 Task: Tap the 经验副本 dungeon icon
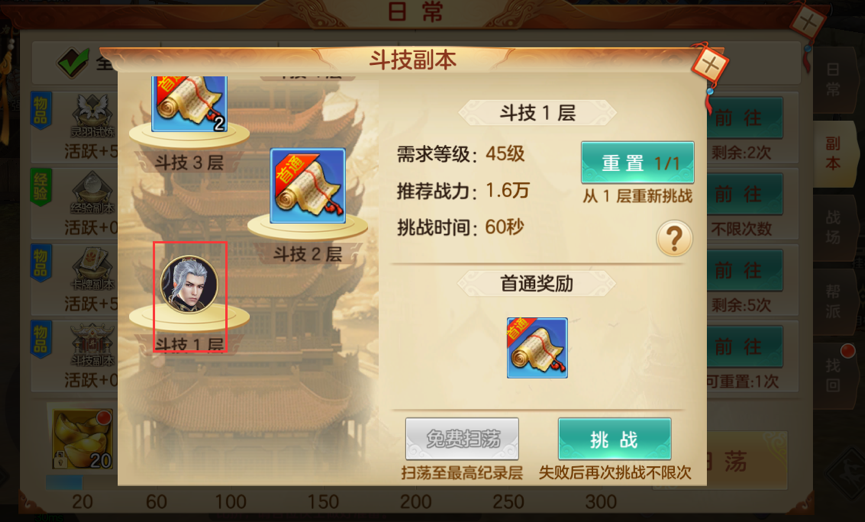pyautogui.click(x=93, y=191)
